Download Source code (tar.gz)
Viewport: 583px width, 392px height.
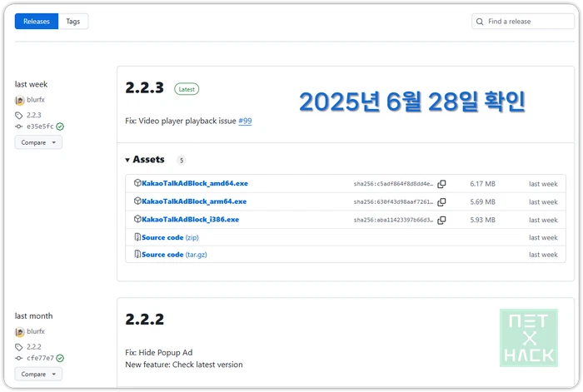coord(174,255)
